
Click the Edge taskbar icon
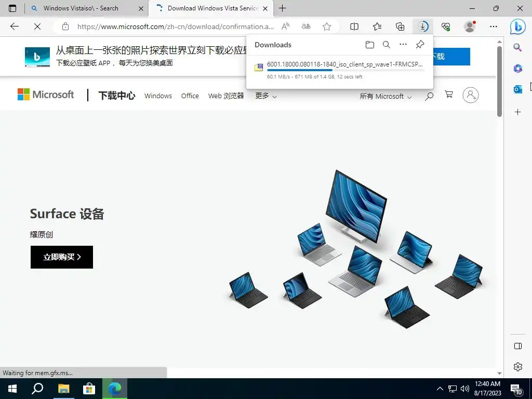coord(115,389)
